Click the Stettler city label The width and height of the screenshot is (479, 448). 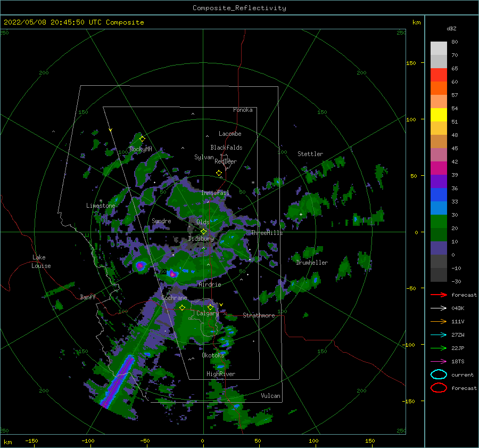coord(310,154)
